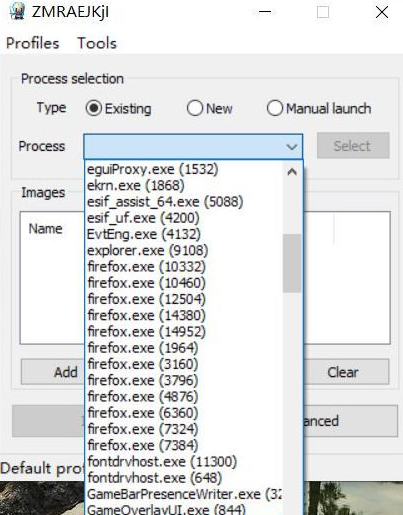Select the New process type radio
The height and width of the screenshot is (515, 403).
195,108
